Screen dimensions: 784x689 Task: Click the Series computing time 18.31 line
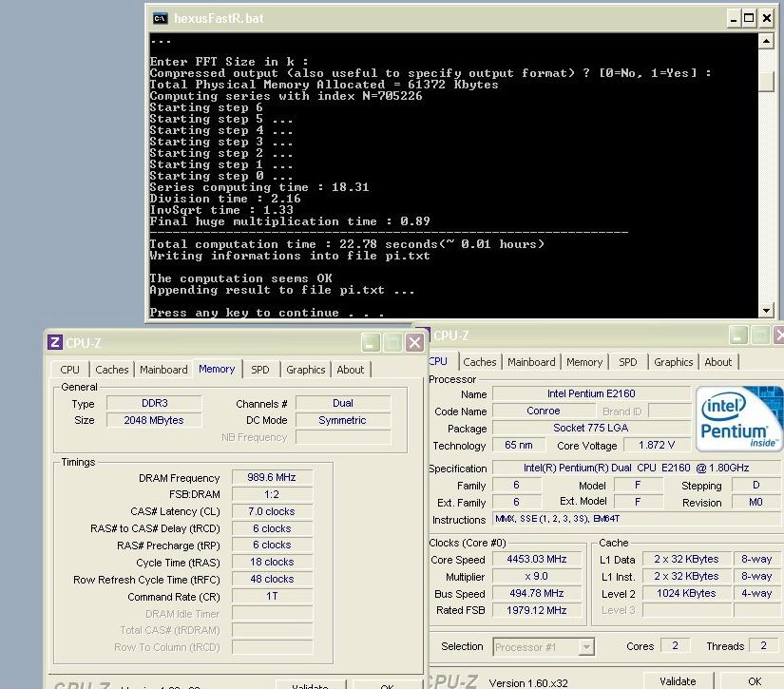259,187
